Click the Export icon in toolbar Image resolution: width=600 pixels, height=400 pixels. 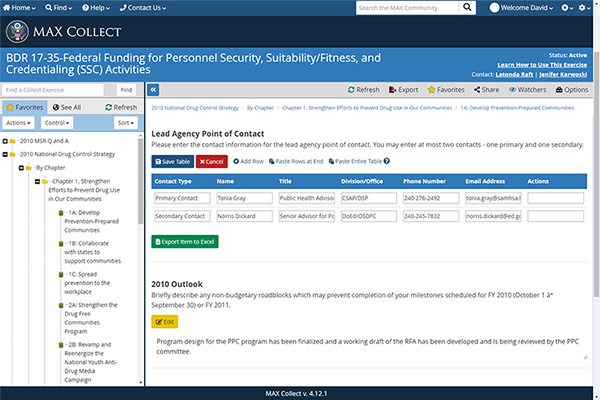click(x=392, y=89)
